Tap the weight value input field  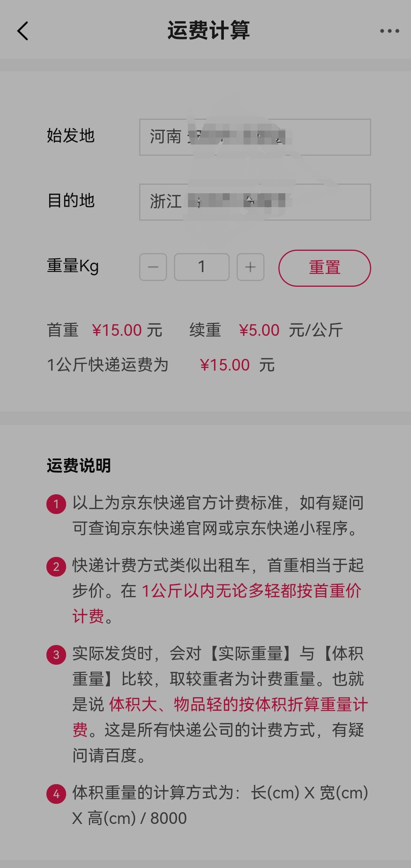pos(201,267)
